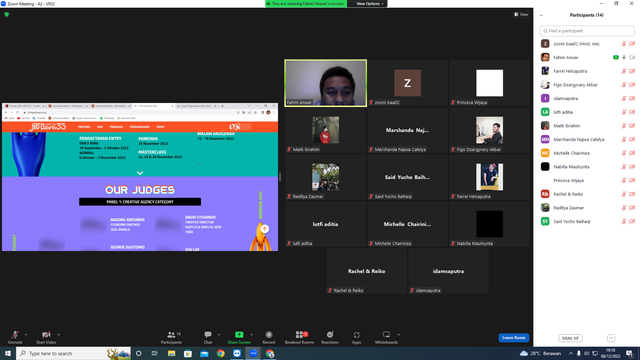Click Cortana circle icon in taskbar

138,353
